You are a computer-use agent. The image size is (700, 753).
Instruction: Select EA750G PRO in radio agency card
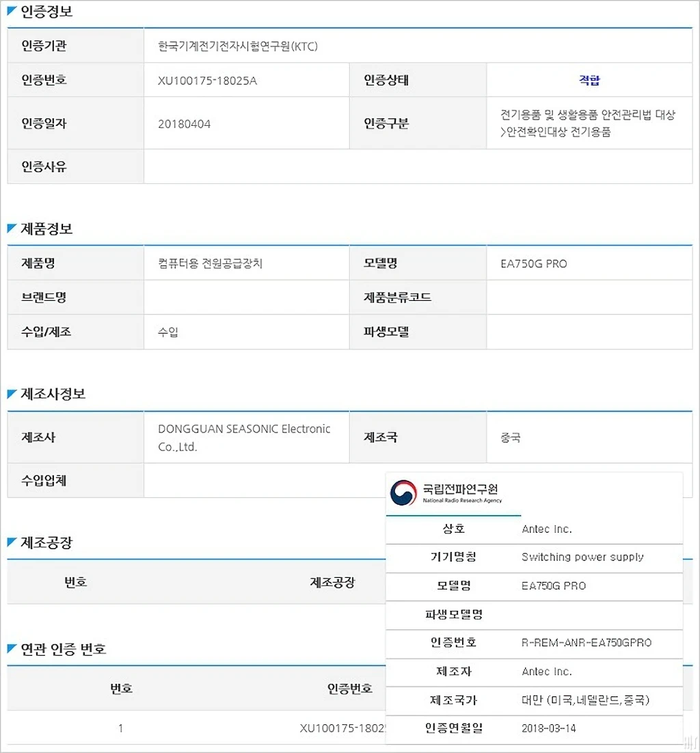(x=554, y=586)
